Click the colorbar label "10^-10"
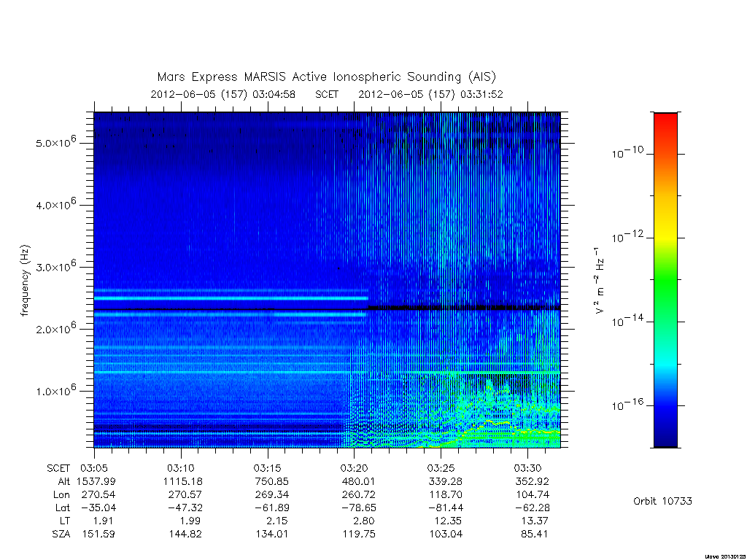 [x=628, y=152]
